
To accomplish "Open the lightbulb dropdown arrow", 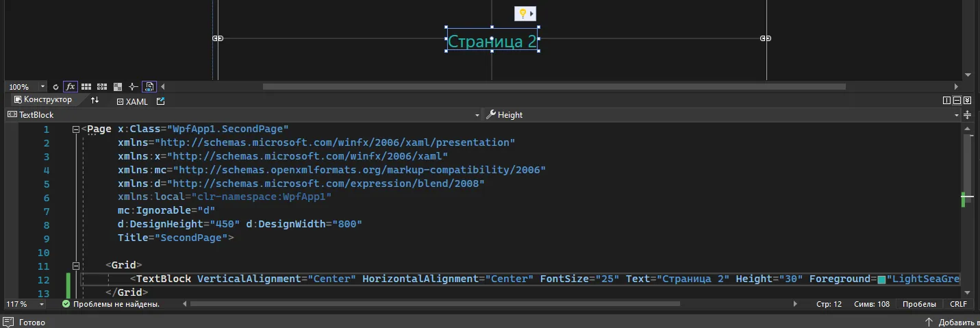I will pyautogui.click(x=532, y=14).
